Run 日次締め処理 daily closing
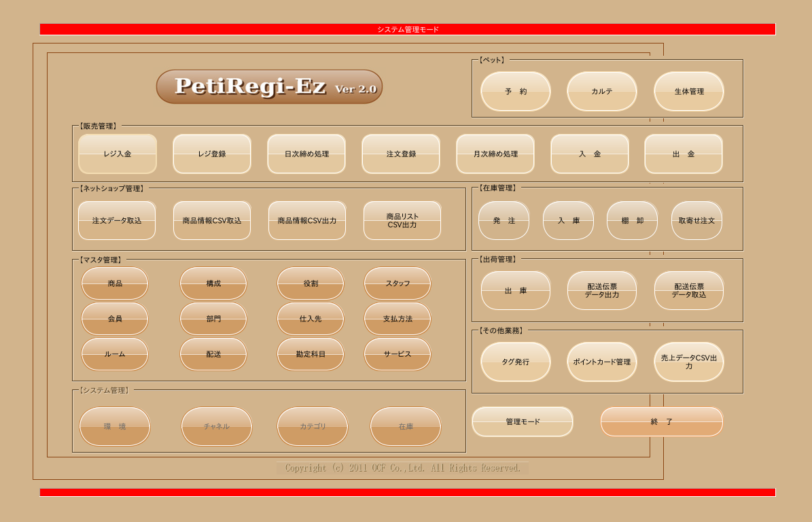 point(306,154)
